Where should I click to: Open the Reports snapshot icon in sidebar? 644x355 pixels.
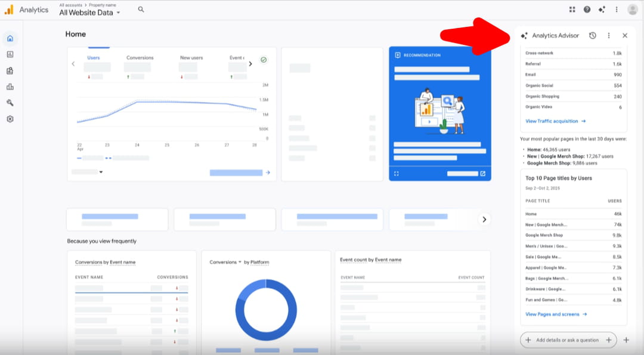(10, 54)
